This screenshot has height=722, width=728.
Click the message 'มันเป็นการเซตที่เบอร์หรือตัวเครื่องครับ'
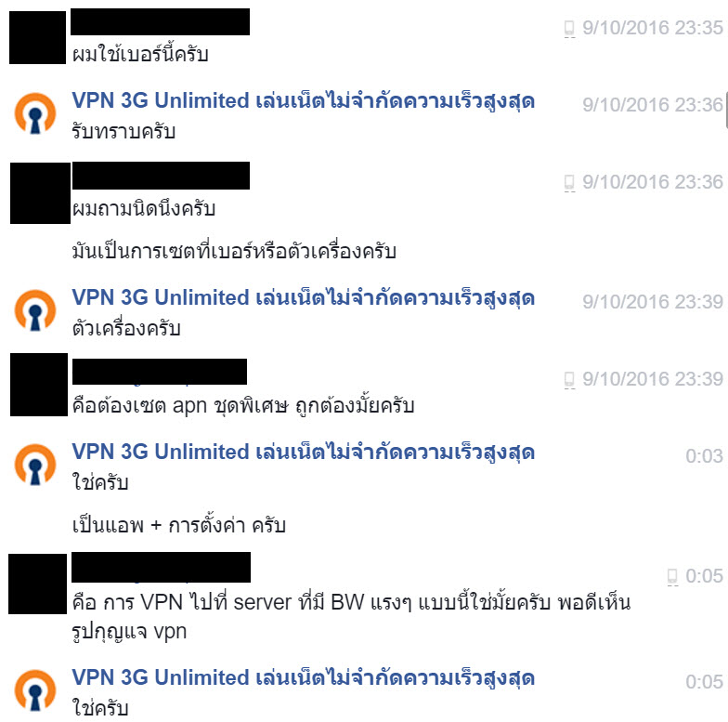(x=234, y=252)
